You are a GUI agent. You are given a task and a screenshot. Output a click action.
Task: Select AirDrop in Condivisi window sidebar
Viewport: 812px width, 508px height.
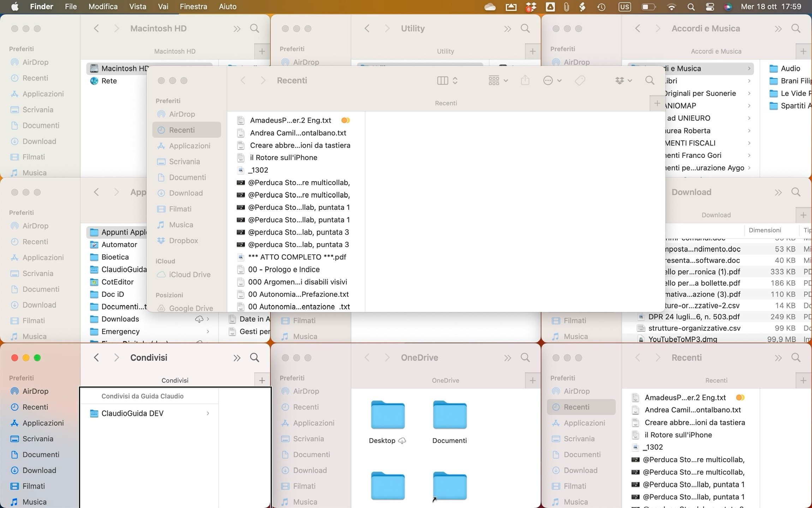tap(35, 391)
